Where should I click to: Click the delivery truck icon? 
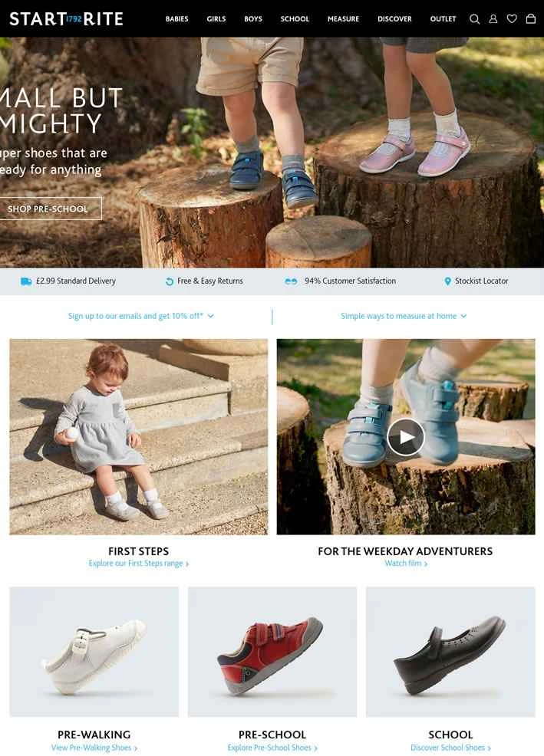26,281
